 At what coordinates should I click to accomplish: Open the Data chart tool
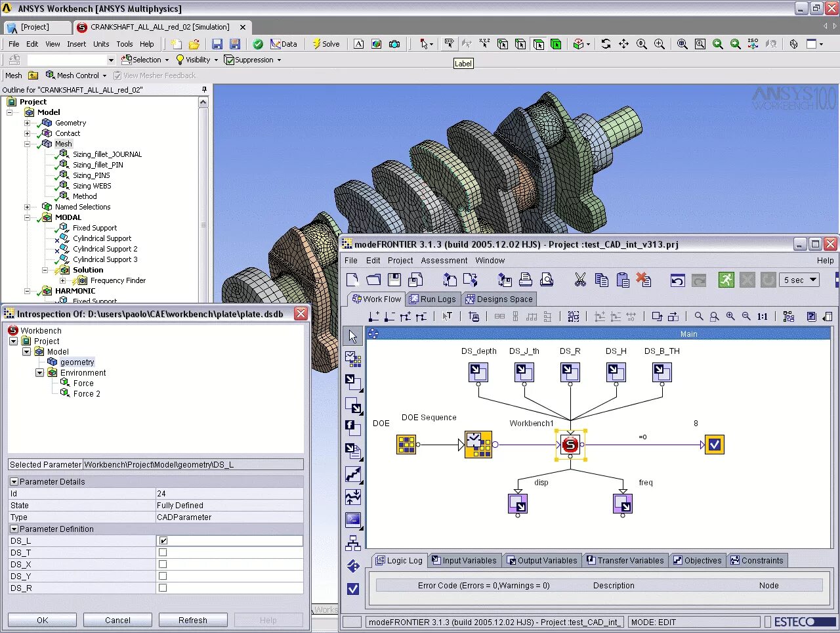(x=283, y=44)
